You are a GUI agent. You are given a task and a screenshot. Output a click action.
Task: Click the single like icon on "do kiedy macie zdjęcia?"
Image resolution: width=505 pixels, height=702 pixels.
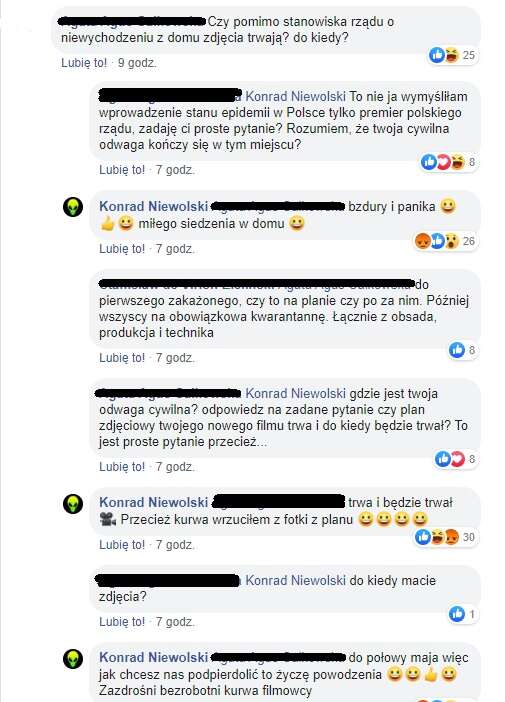coord(457,614)
